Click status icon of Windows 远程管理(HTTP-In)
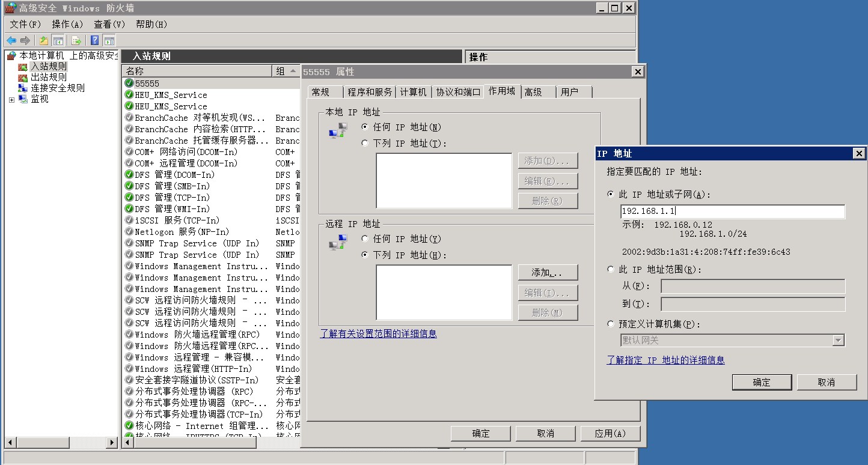The image size is (868, 465). coord(129,369)
